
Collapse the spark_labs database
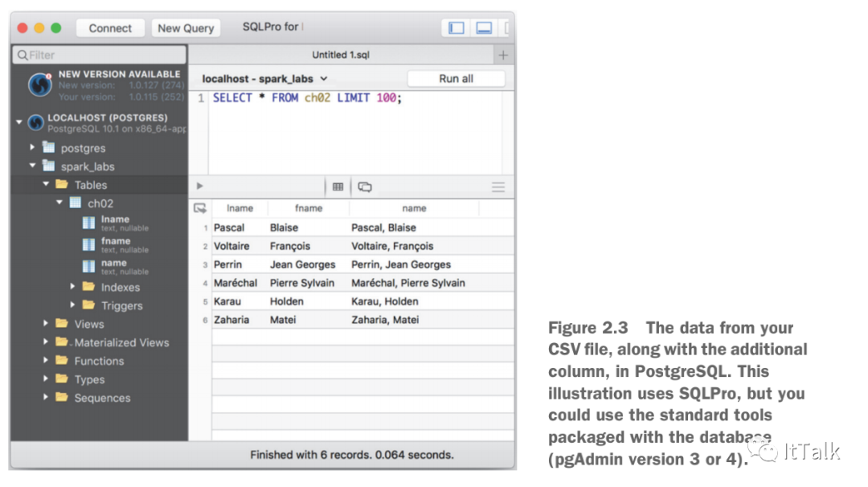(x=32, y=166)
